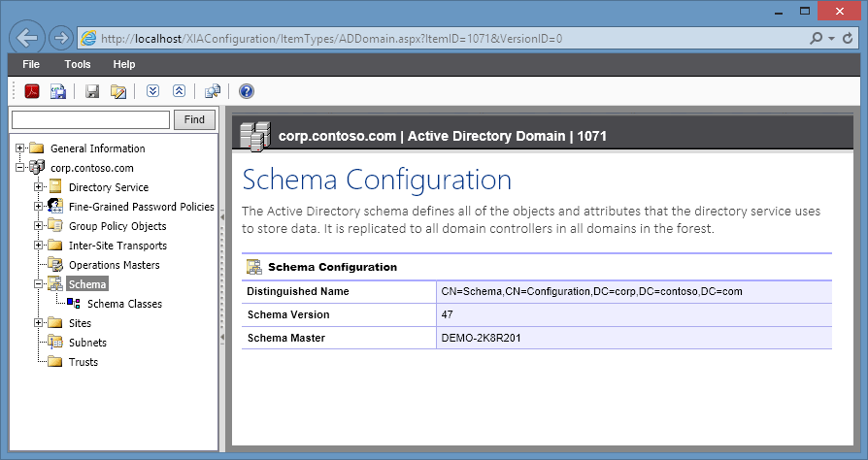This screenshot has height=460, width=868.
Task: Click the Internet Explorer page icon in the address bar
Action: click(88, 38)
